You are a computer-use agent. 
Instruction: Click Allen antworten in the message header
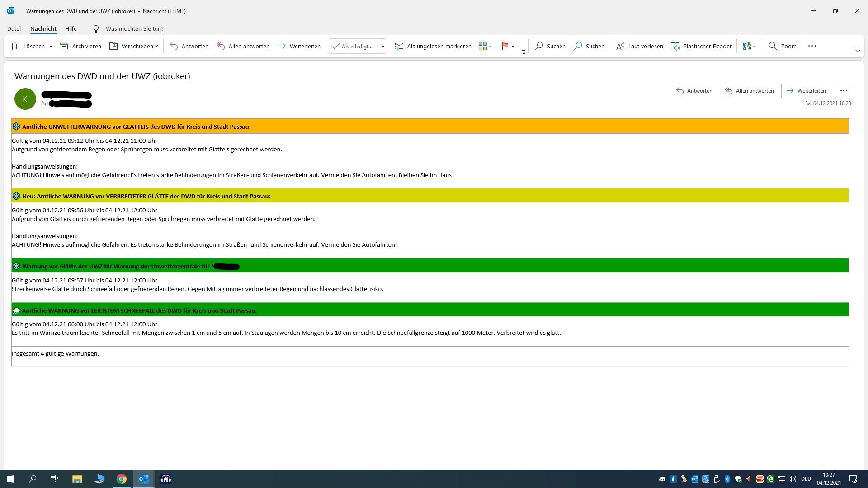tap(750, 91)
